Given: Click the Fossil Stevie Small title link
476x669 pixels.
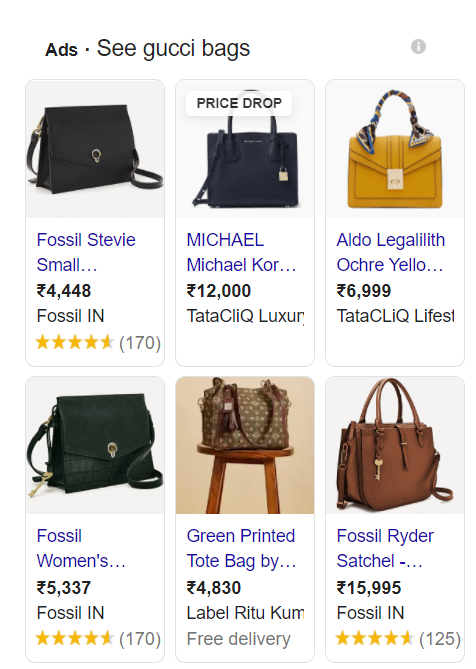Looking at the screenshot, I should [86, 252].
